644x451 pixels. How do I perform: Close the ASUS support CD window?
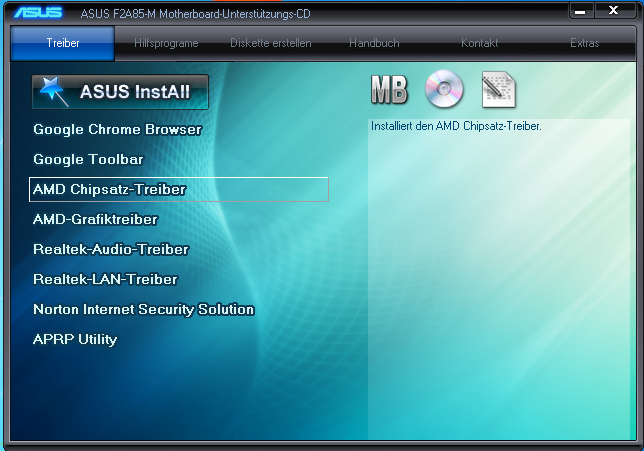click(614, 11)
